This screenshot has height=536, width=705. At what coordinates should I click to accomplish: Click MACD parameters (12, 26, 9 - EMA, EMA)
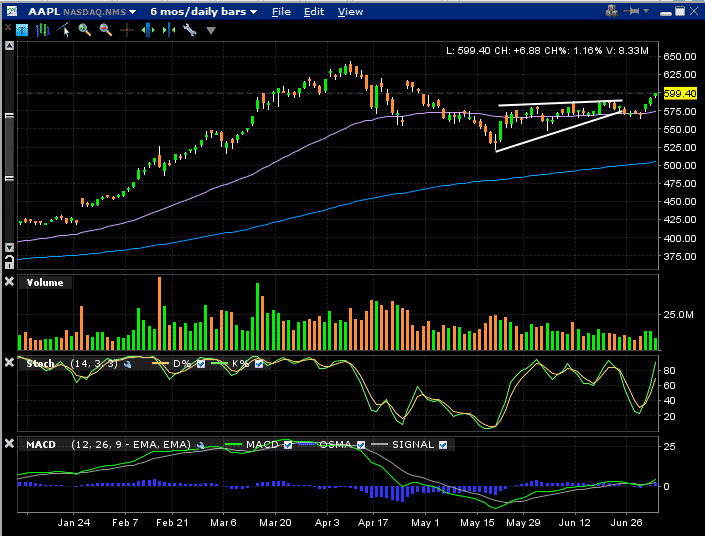coord(131,445)
